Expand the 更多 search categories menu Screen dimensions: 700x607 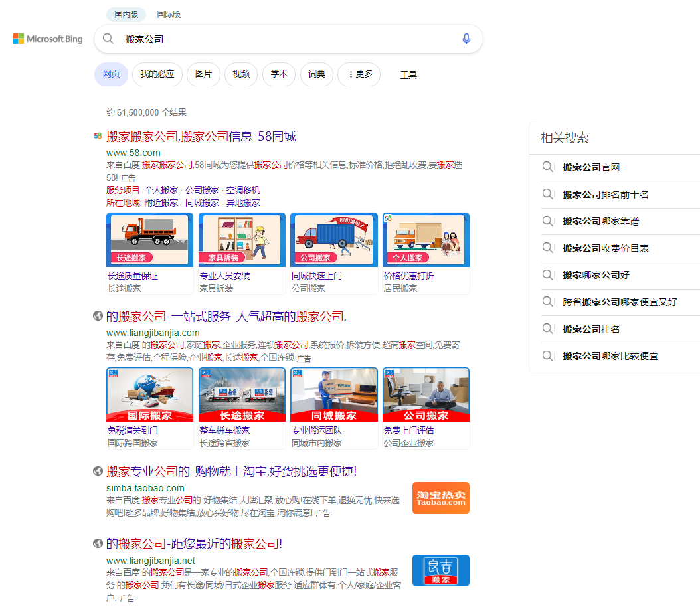click(x=359, y=74)
